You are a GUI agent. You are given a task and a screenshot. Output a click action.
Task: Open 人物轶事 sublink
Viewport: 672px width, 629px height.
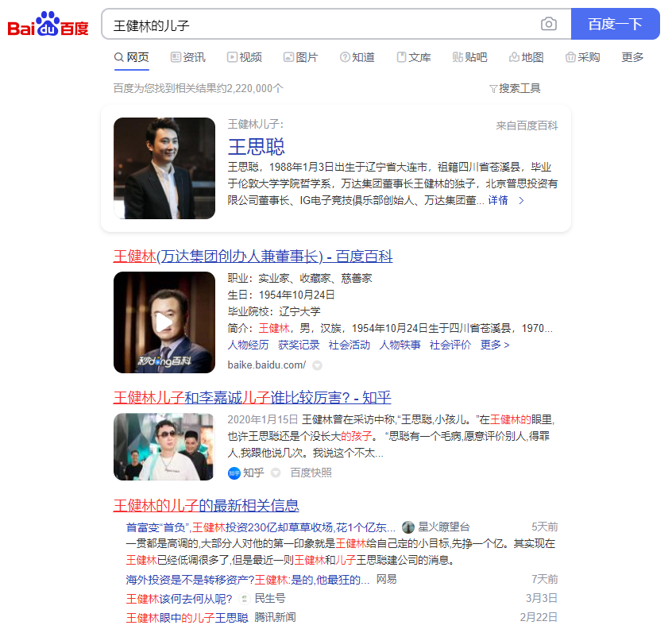point(400,345)
